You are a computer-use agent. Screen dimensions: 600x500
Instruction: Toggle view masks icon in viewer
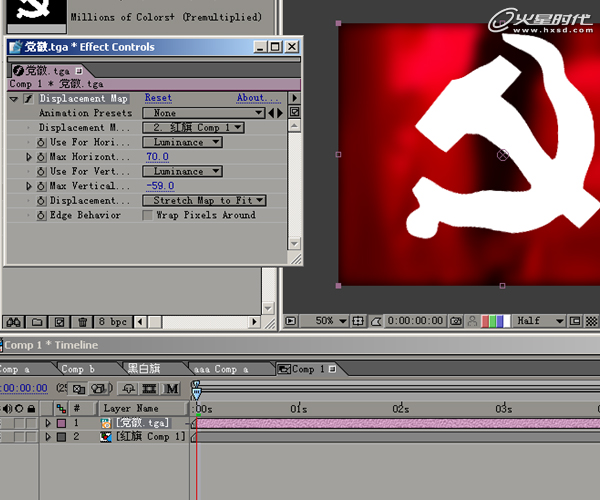[376, 321]
